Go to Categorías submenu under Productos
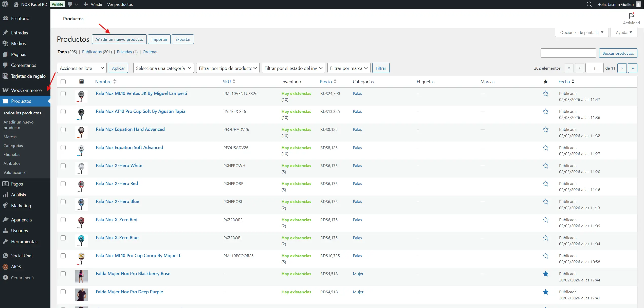644x308 pixels. [13, 146]
